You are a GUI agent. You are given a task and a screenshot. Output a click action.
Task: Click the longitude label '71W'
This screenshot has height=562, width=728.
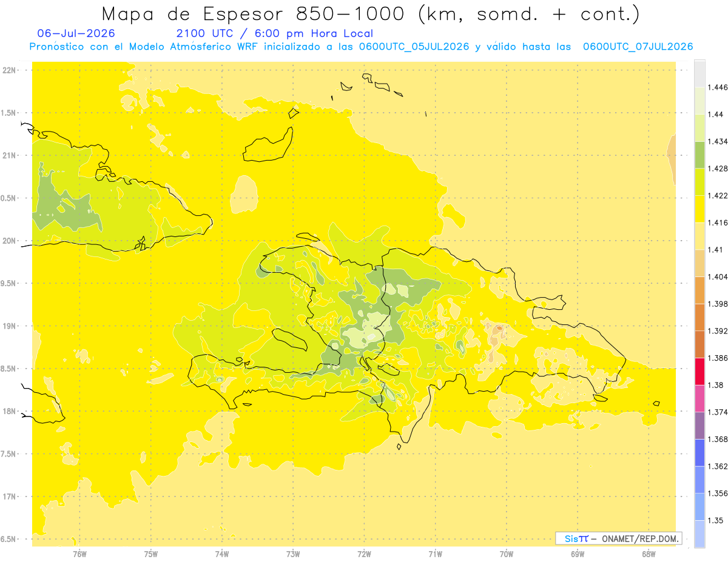pos(435,554)
